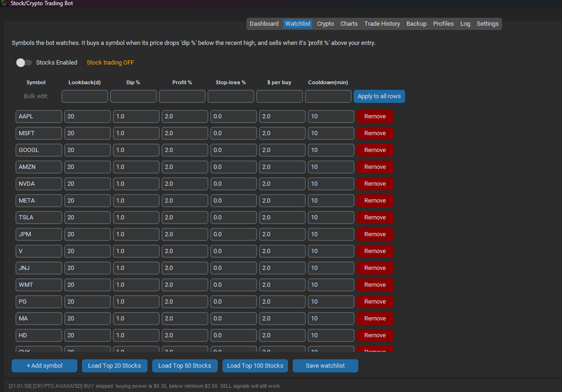
Task: Select the Watchlist tab
Action: click(298, 24)
